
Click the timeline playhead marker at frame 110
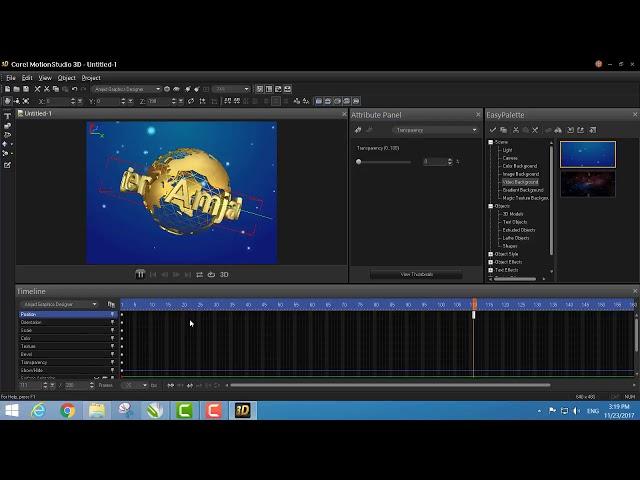pyautogui.click(x=474, y=304)
